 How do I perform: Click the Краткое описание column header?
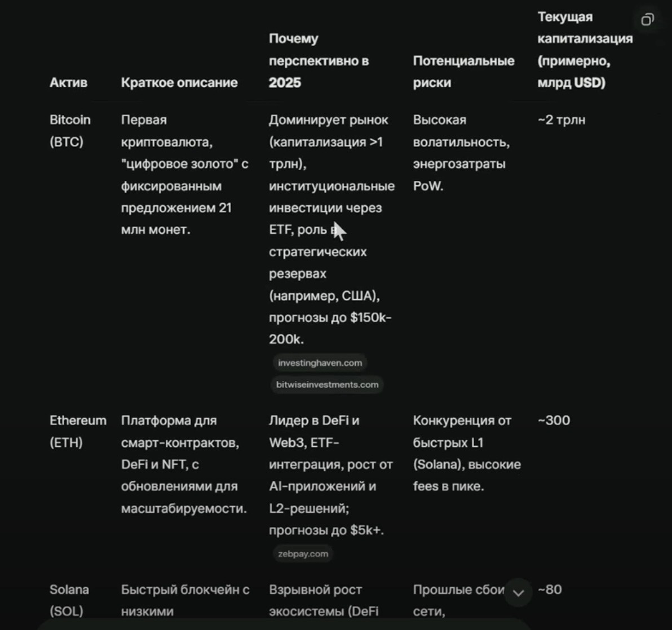point(179,82)
